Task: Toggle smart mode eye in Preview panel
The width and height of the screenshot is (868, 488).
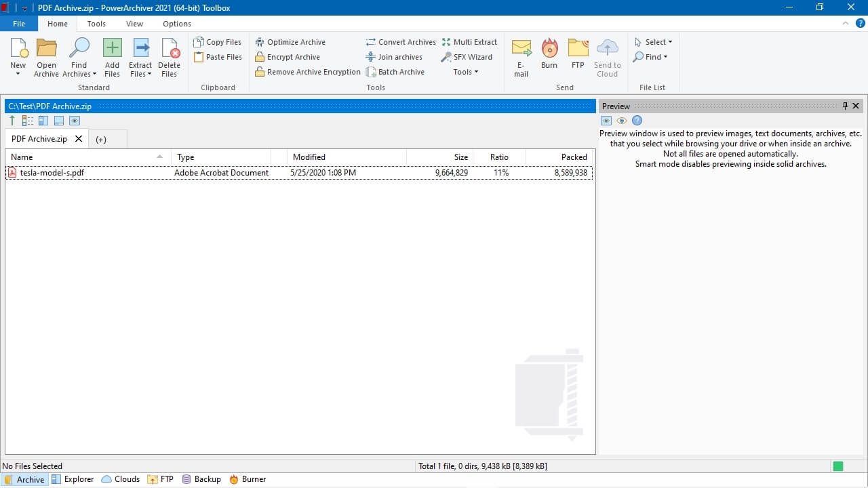Action: coord(622,121)
